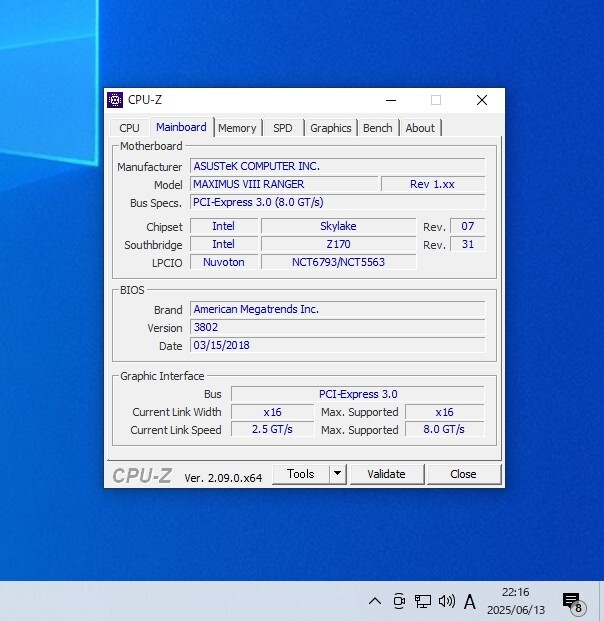The height and width of the screenshot is (621, 604).
Task: Show hidden icons in system tray
Action: (x=375, y=601)
